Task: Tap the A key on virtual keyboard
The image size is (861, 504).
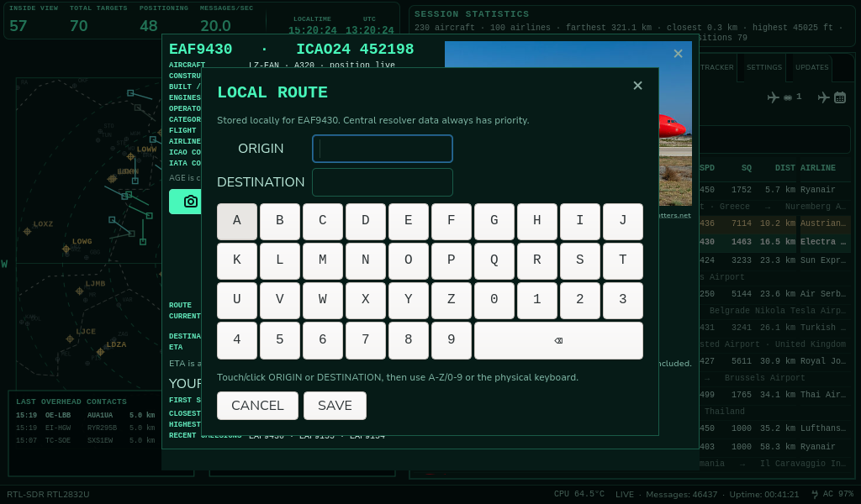Action: point(236,222)
